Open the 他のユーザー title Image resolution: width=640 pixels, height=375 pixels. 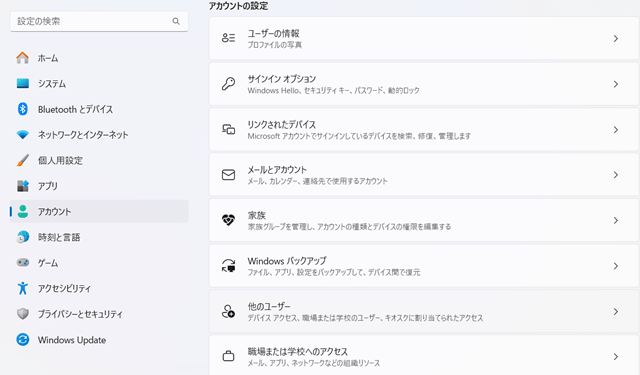click(x=269, y=306)
